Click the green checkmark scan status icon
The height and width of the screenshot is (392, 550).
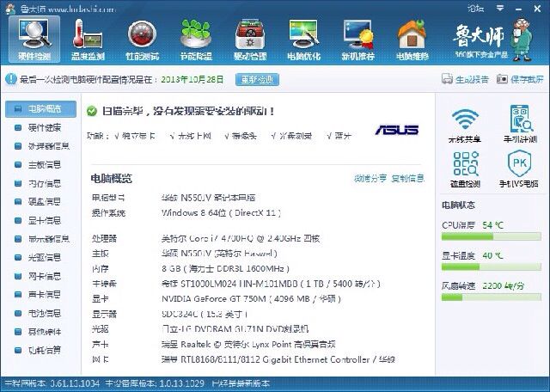tap(92, 111)
